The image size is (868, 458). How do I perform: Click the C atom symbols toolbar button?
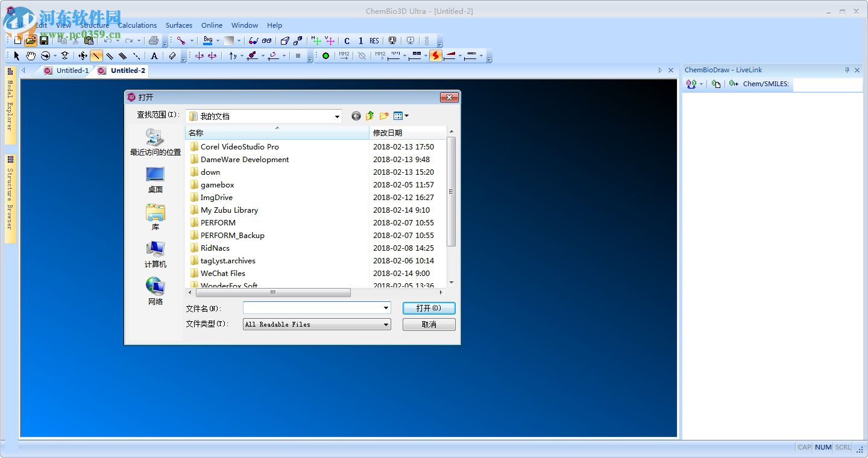tap(347, 40)
